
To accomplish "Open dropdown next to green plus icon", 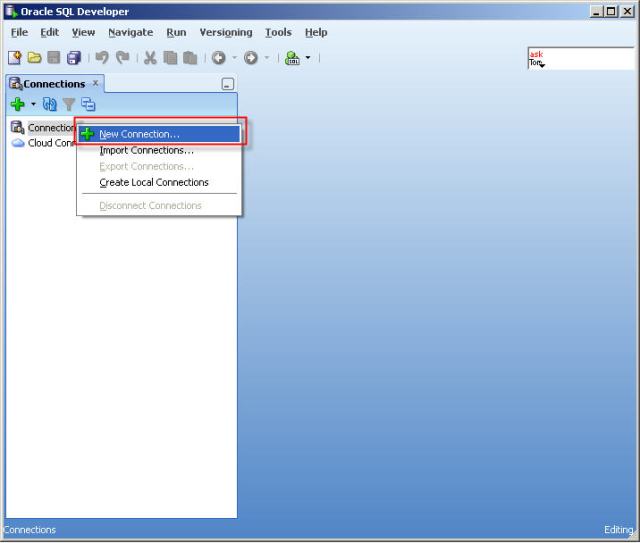I will (33, 104).
